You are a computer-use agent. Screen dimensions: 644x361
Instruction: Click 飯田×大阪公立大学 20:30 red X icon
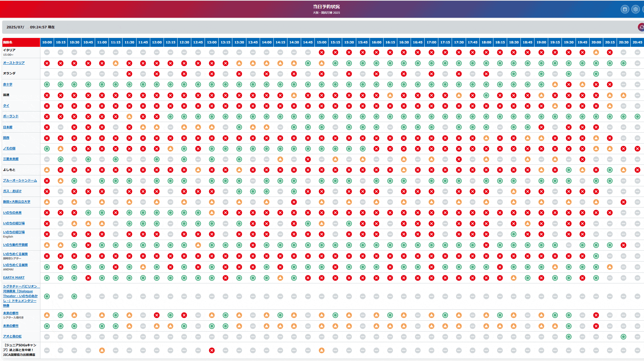click(x=623, y=202)
